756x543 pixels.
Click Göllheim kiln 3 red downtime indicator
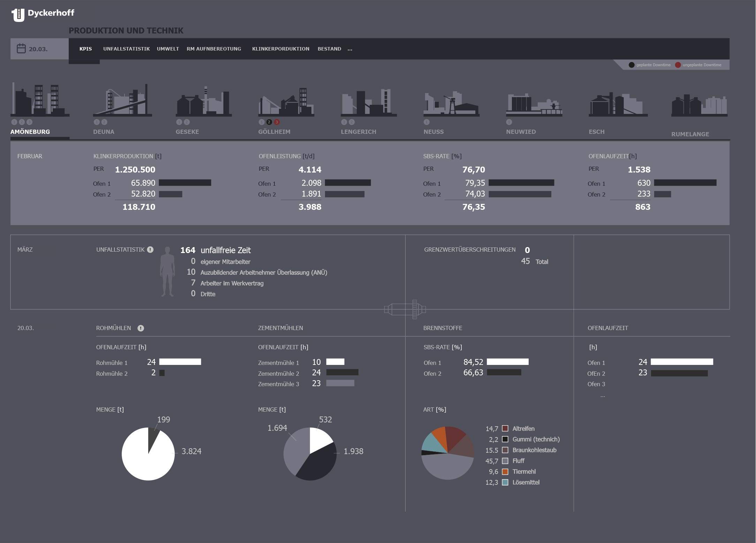(x=277, y=122)
